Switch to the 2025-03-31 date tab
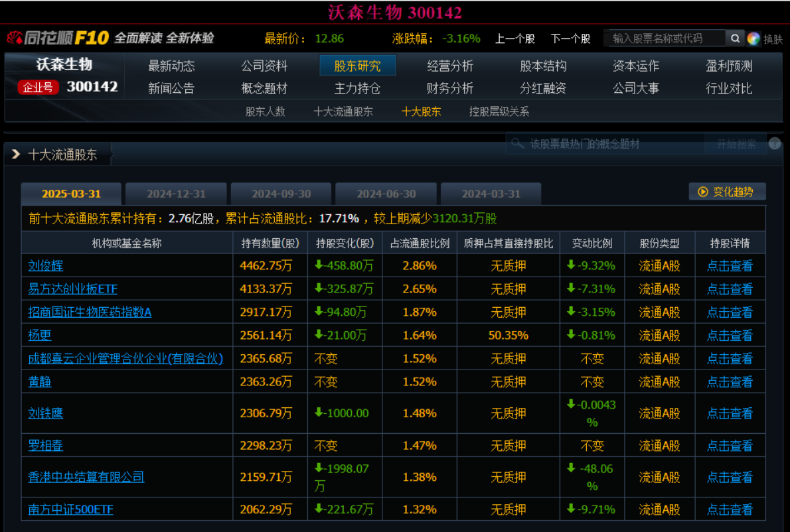The height and width of the screenshot is (532, 790). click(x=71, y=194)
